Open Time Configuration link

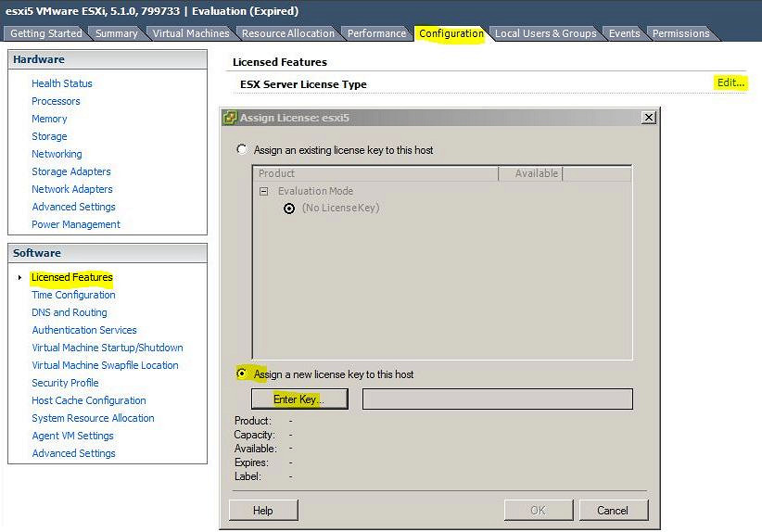coord(73,295)
